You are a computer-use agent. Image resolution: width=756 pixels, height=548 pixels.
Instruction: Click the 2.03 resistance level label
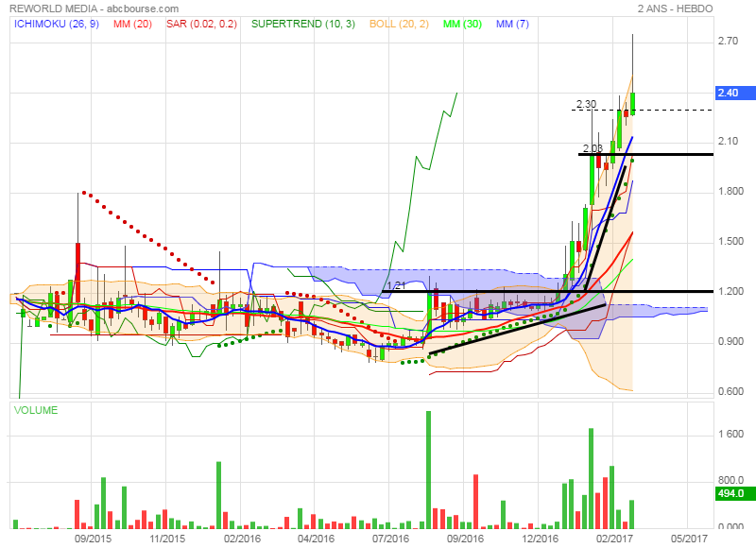pyautogui.click(x=593, y=148)
